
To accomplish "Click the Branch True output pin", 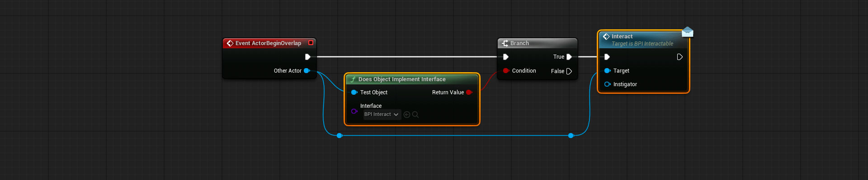I will (x=569, y=57).
